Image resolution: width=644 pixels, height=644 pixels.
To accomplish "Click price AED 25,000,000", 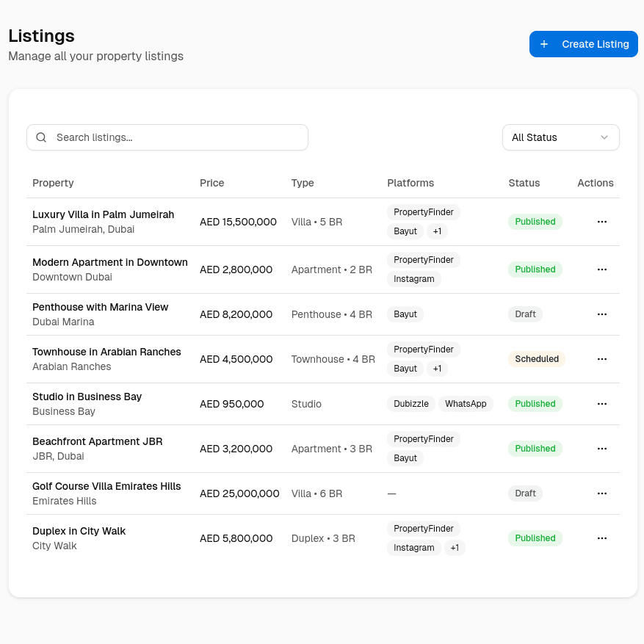I will (x=239, y=493).
